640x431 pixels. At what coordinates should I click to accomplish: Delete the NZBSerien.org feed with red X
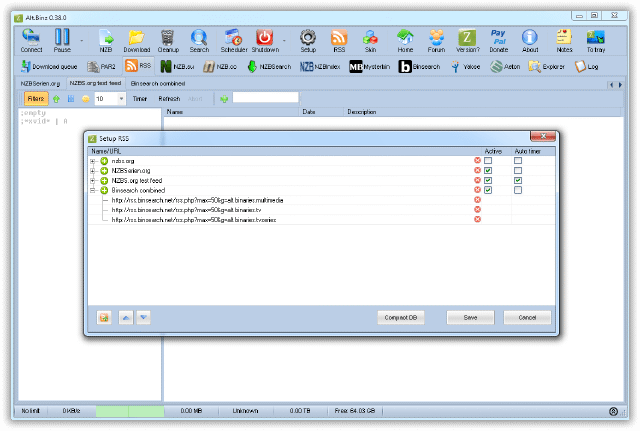[477, 170]
